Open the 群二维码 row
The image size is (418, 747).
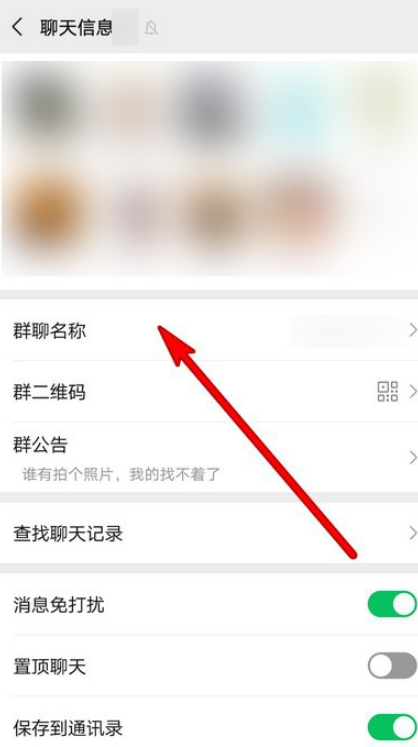tap(209, 392)
